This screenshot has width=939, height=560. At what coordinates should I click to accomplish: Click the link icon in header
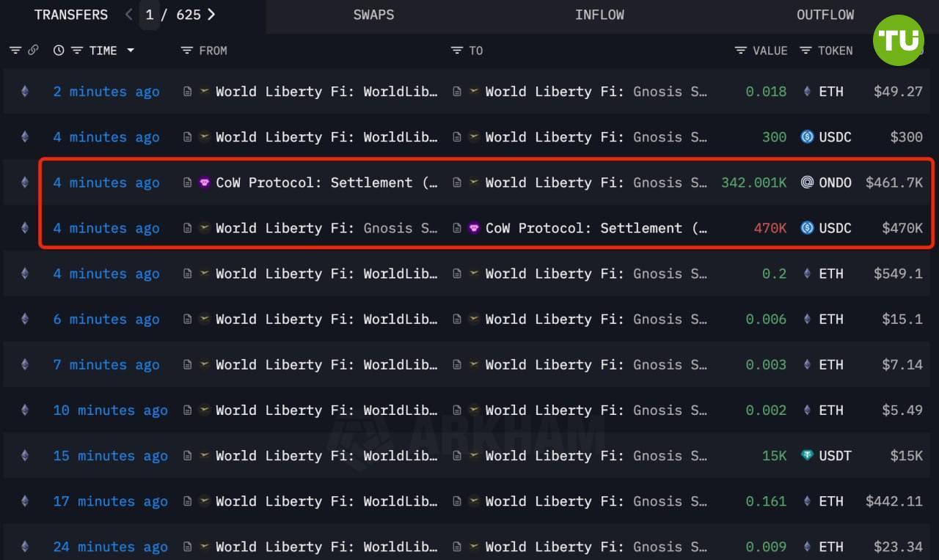33,51
